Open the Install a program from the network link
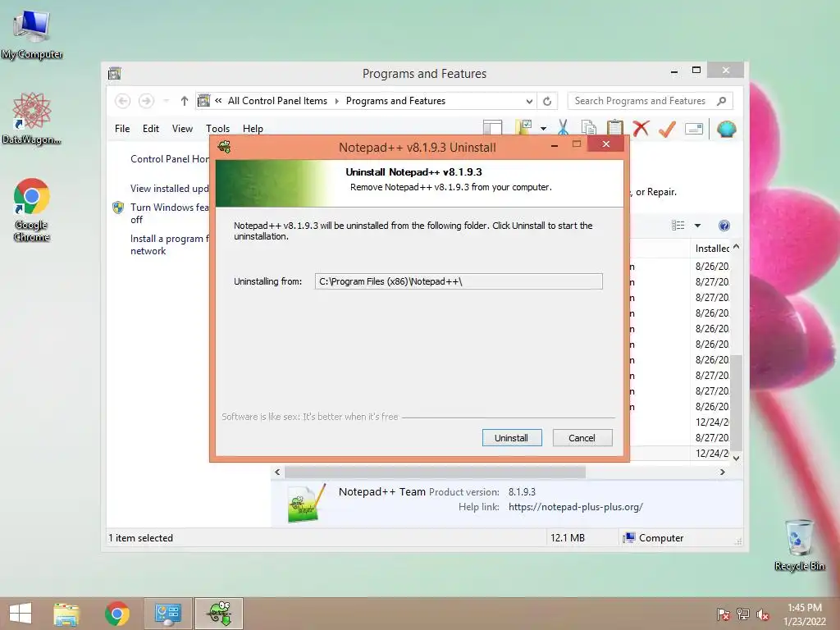This screenshot has height=630, width=840. 170,244
